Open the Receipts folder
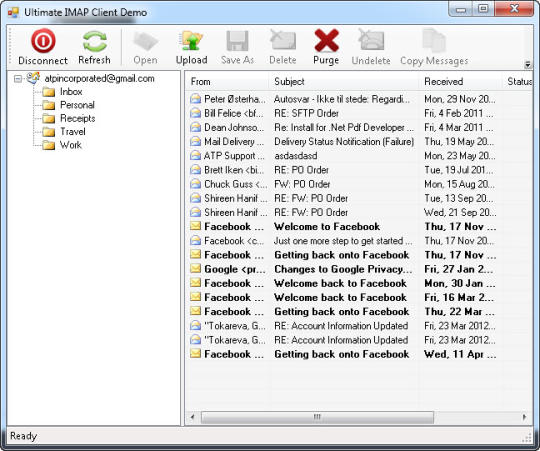Image resolution: width=540 pixels, height=451 pixels. tap(77, 118)
